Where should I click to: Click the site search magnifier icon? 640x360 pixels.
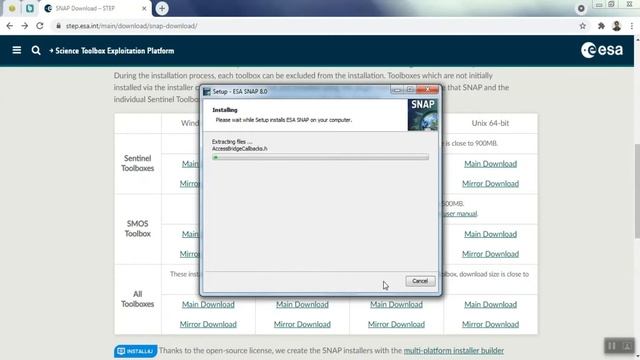(x=36, y=50)
